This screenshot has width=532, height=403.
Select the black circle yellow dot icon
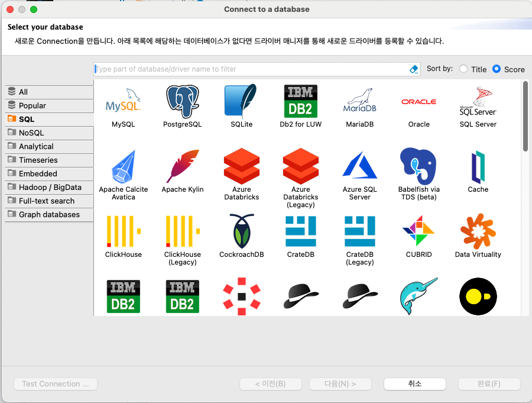click(478, 296)
